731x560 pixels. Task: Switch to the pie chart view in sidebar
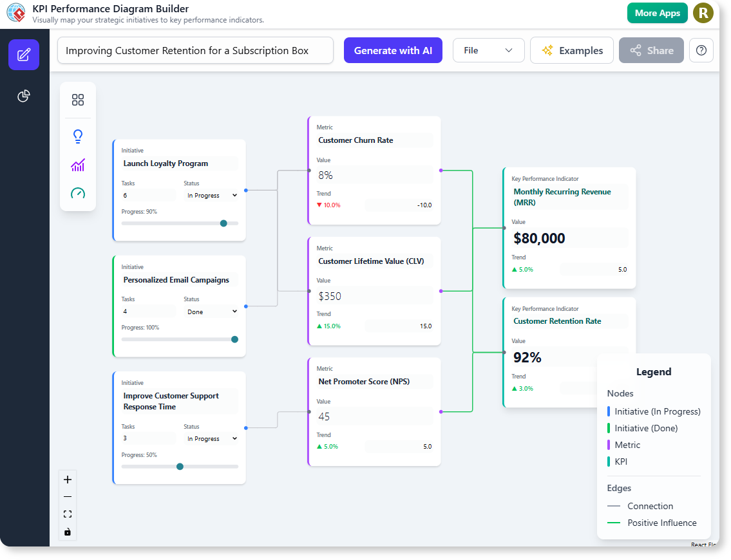[24, 95]
